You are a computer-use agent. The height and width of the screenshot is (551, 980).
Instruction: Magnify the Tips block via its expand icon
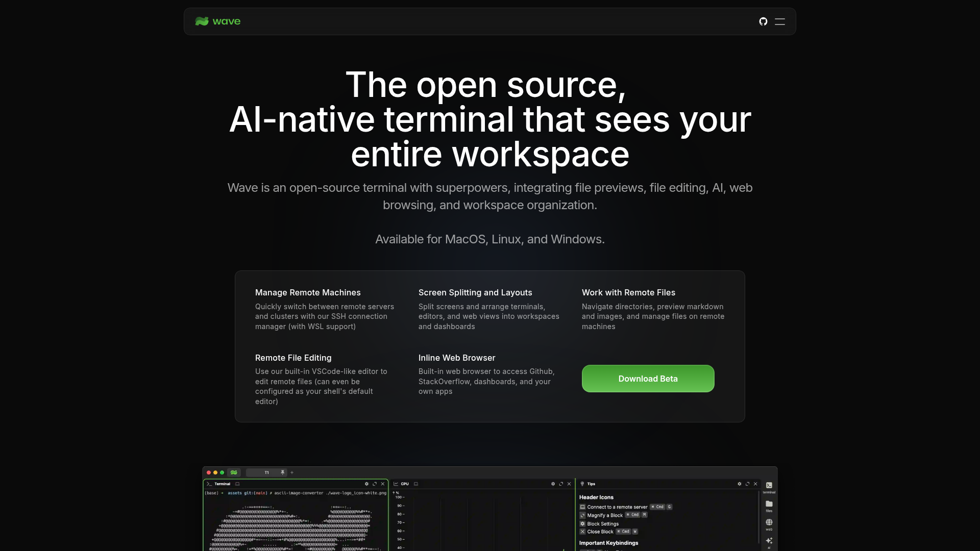748,484
